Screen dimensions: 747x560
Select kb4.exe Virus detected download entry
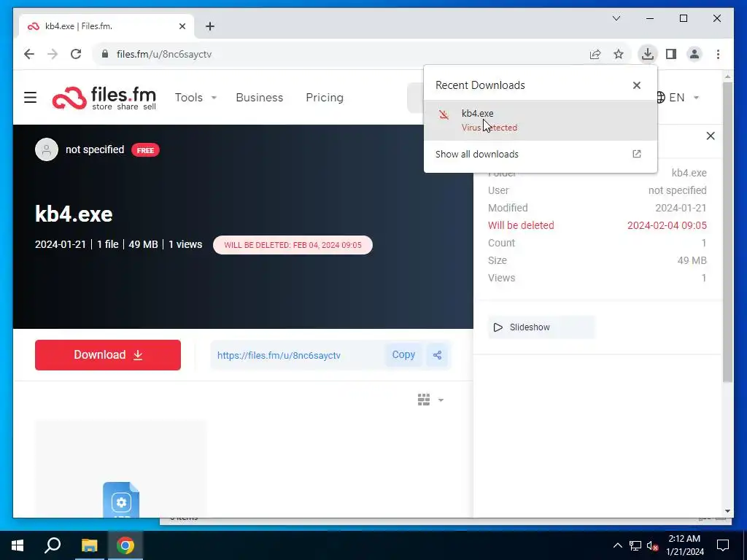[541, 120]
